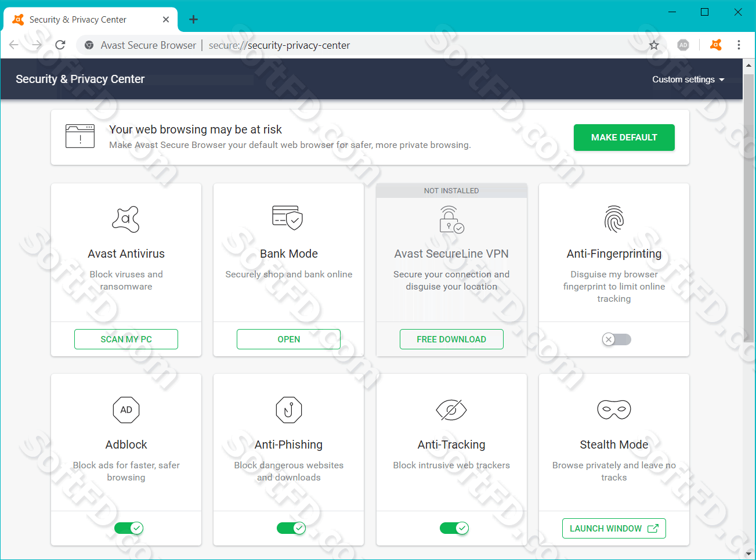This screenshot has height=560, width=756.
Task: Reload the current page
Action: (60, 45)
